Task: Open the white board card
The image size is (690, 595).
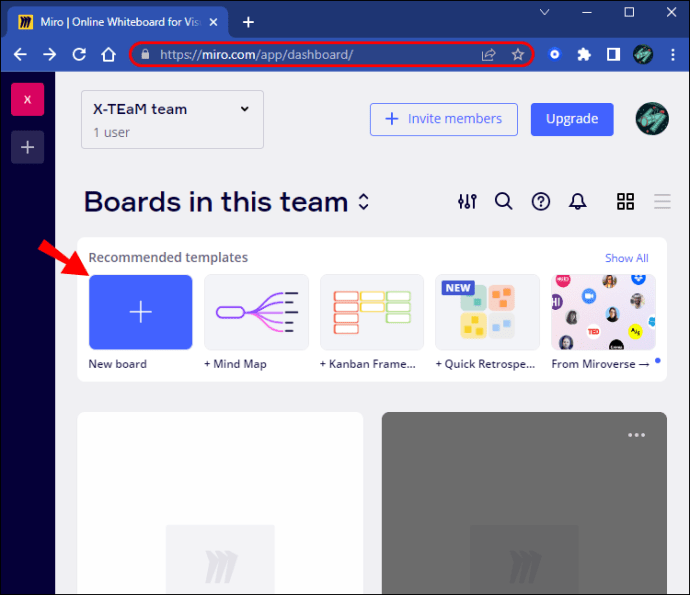Action: pyautogui.click(x=220, y=503)
